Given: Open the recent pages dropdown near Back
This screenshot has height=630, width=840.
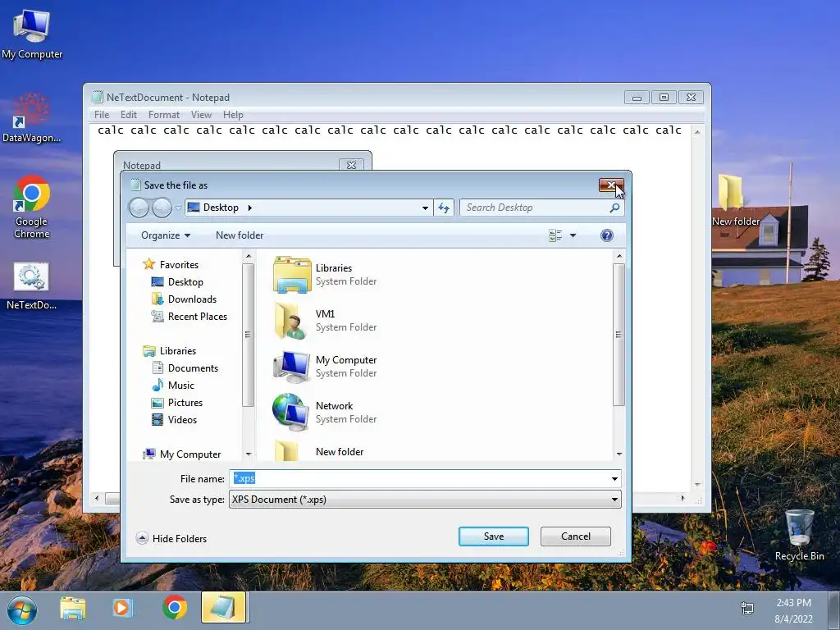Looking at the screenshot, I should pos(178,208).
